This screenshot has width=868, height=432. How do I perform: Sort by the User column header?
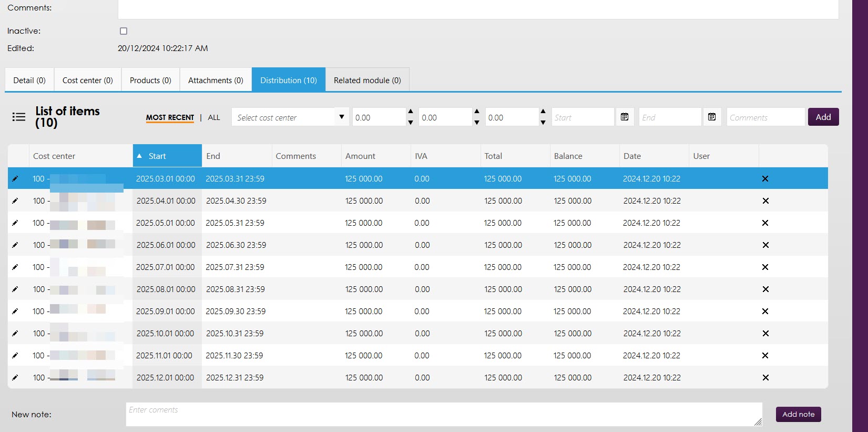coord(724,156)
